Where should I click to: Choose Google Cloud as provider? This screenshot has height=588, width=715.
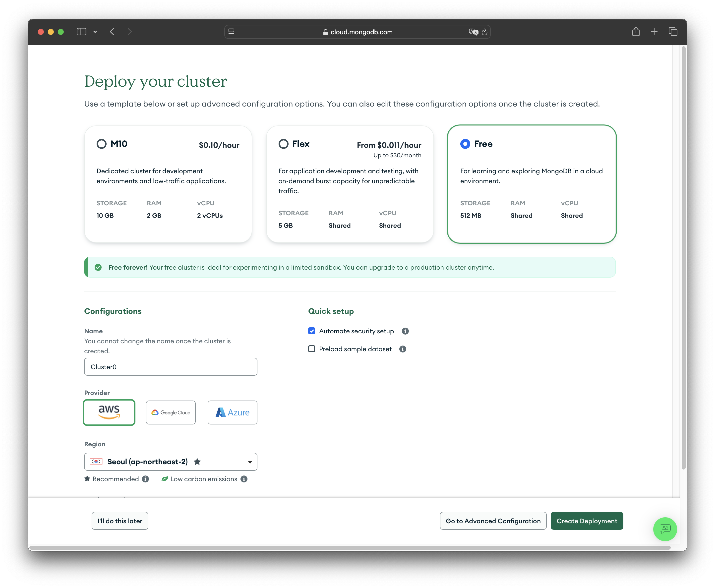(170, 412)
